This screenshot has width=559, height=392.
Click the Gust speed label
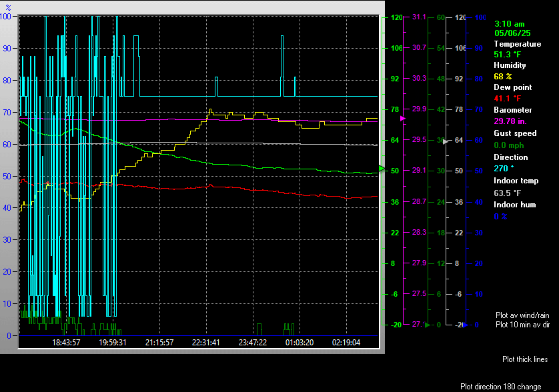click(515, 133)
